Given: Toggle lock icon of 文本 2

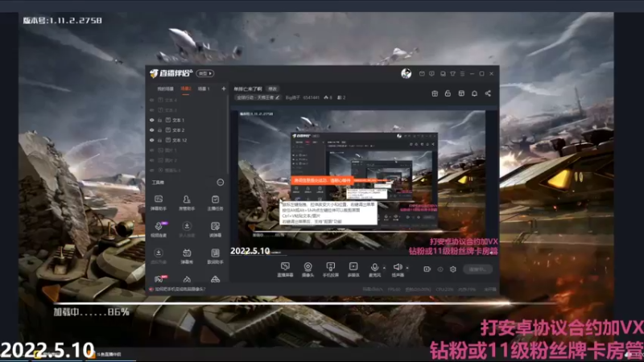Looking at the screenshot, I should pyautogui.click(x=159, y=130).
